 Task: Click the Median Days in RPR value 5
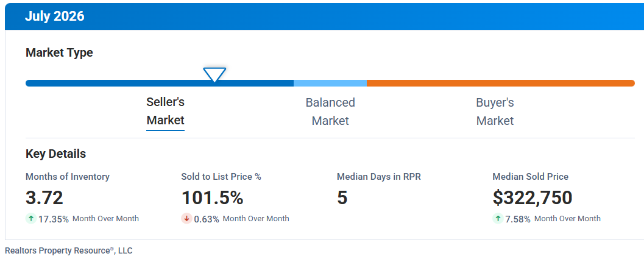point(342,197)
